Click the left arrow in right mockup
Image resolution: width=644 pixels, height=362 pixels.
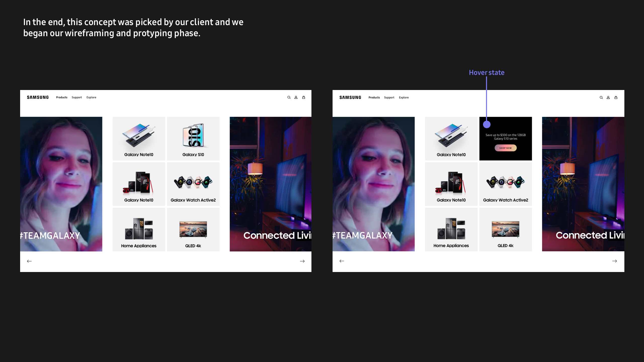(x=342, y=261)
